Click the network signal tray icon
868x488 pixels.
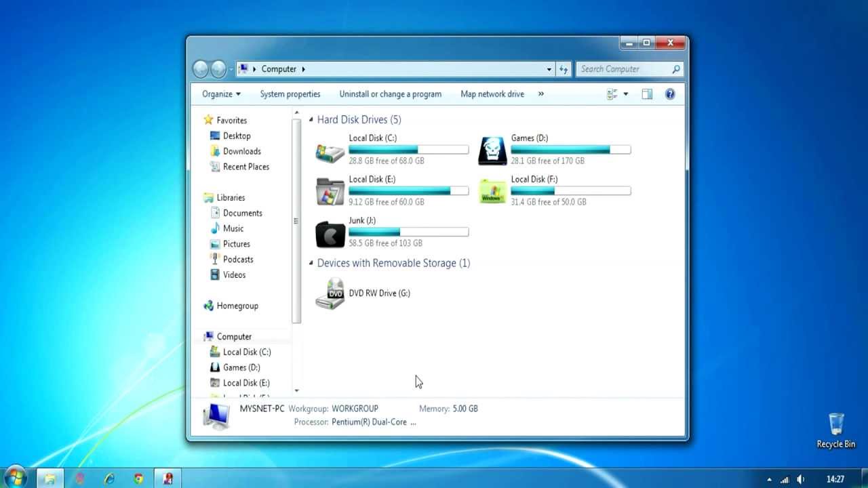785,479
